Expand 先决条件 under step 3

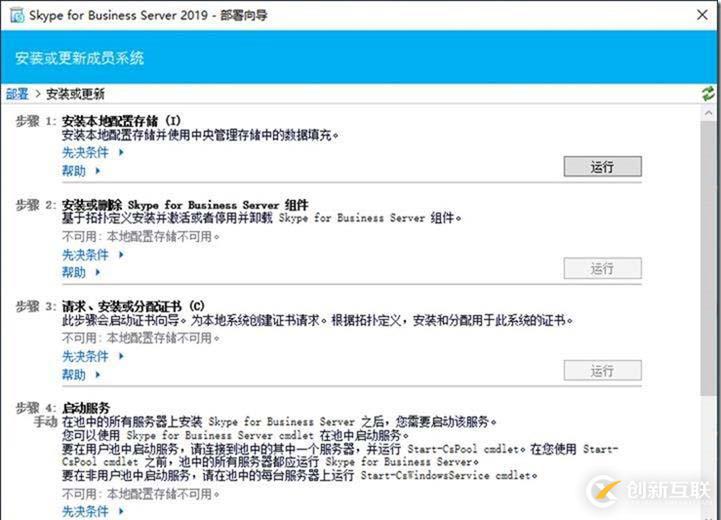coord(86,356)
